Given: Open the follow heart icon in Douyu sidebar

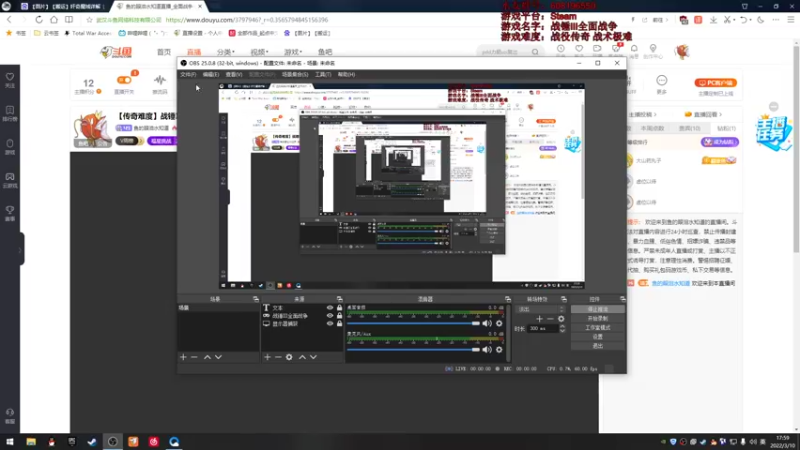Looking at the screenshot, I should pos(10,77).
